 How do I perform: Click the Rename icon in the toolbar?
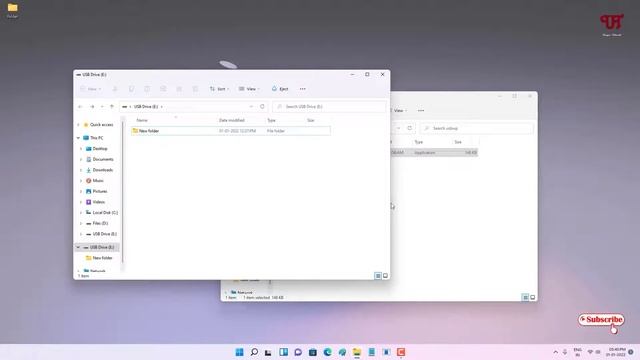163,89
